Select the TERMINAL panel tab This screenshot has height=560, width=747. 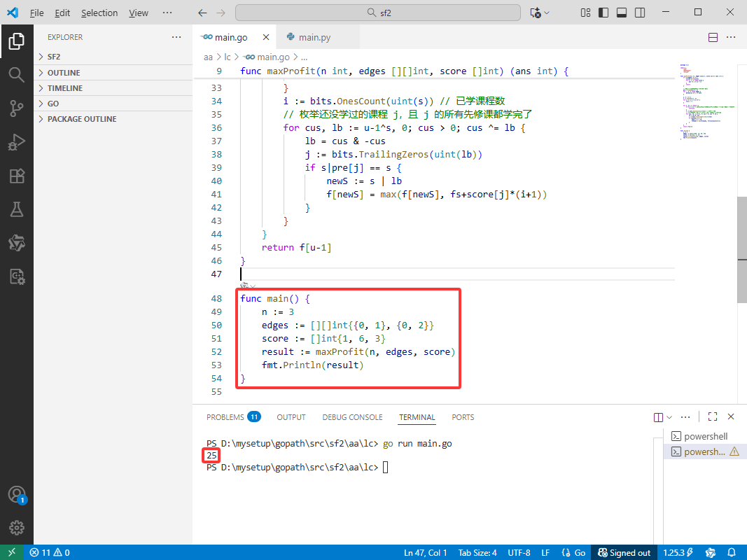[x=417, y=417]
